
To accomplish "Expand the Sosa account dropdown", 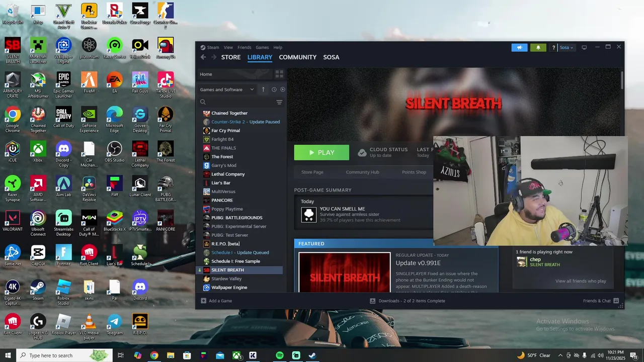I will coord(567,48).
